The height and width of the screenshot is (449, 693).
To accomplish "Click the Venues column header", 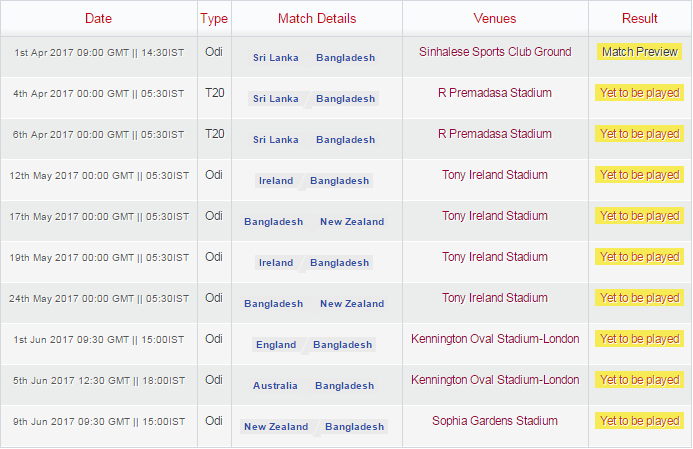I will [495, 18].
